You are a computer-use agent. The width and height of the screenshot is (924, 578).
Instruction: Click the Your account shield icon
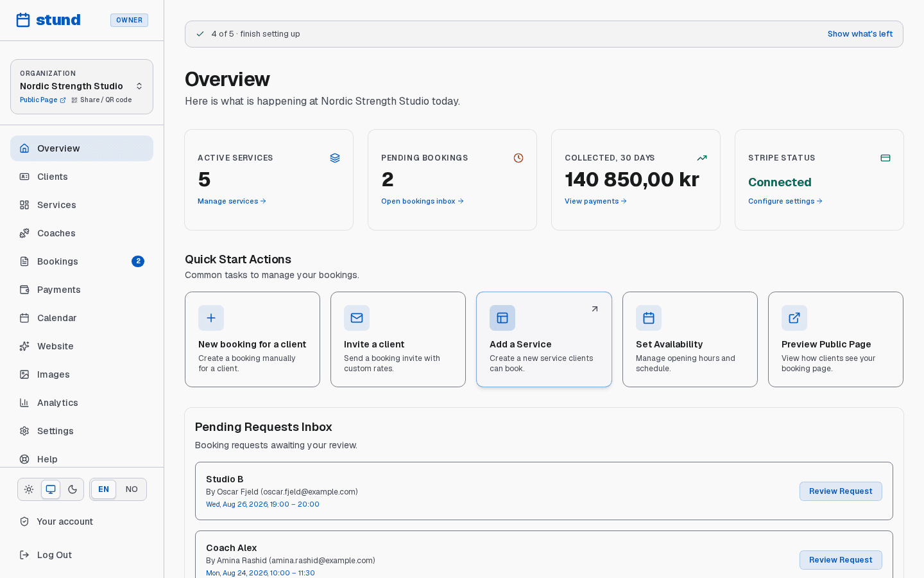point(24,521)
